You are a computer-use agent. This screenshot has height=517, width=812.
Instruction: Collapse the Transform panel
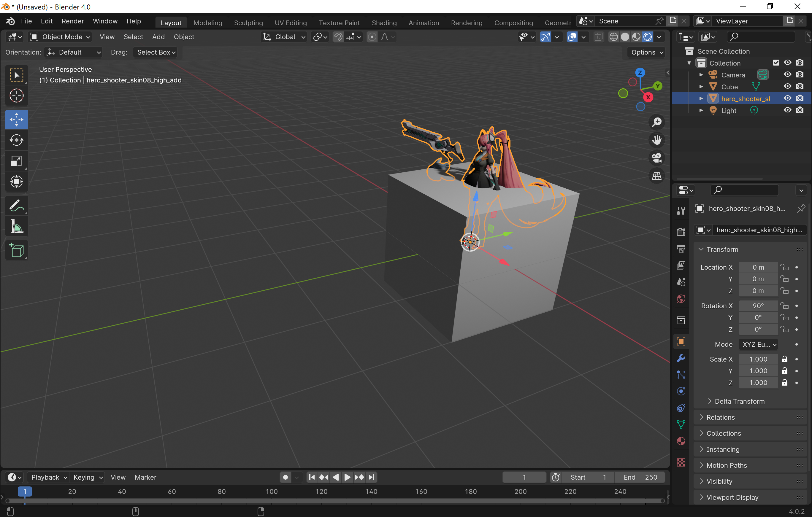coord(722,249)
